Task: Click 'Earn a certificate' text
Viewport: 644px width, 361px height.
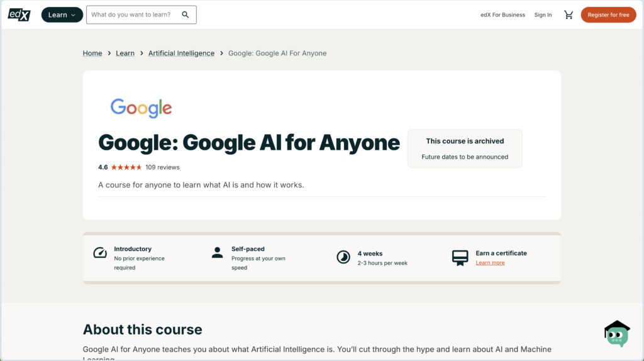Action: click(x=501, y=253)
